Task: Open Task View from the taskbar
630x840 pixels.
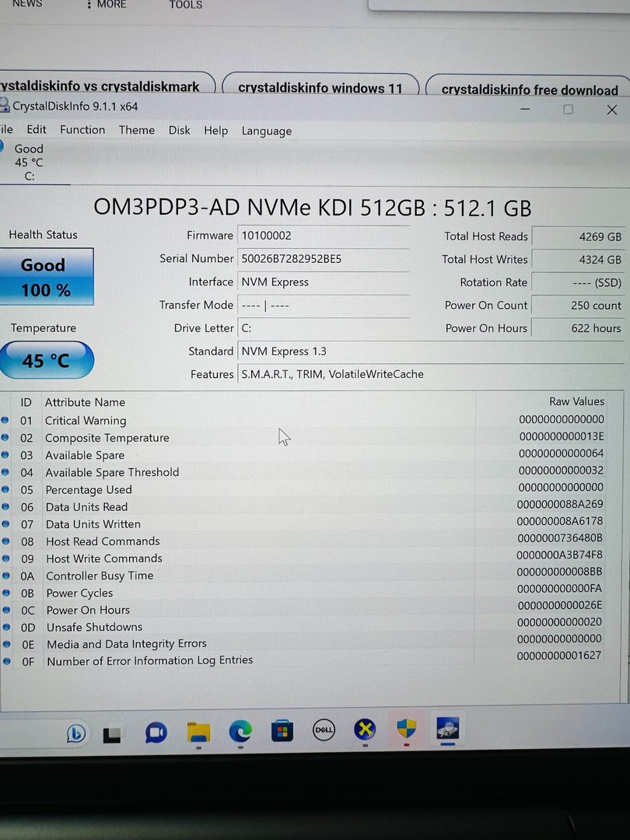Action: coord(112,733)
